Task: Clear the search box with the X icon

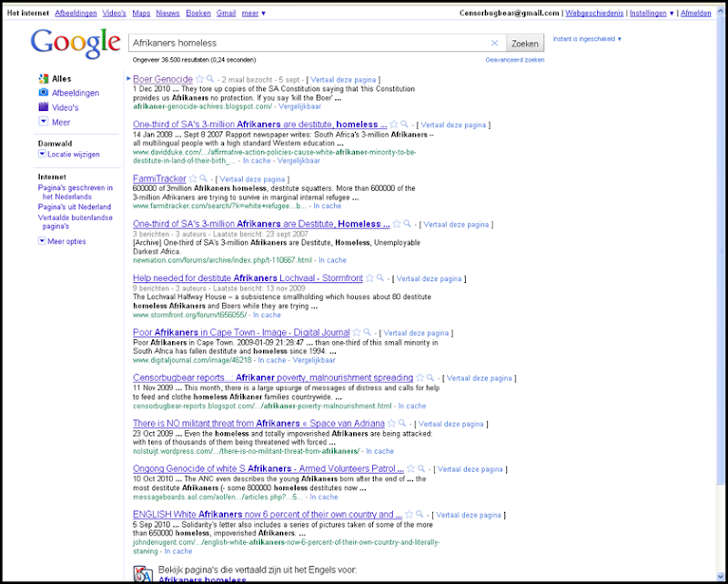Action: (x=494, y=43)
